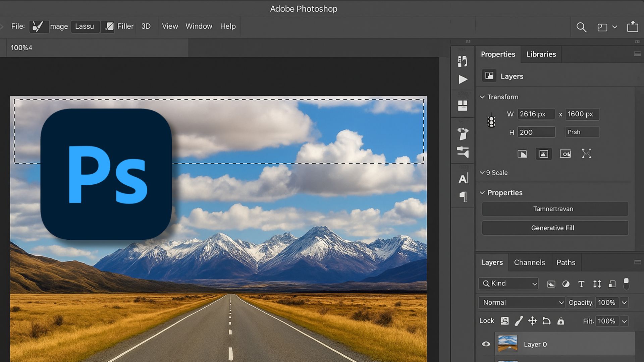Click the Generative Fill button

[555, 228]
